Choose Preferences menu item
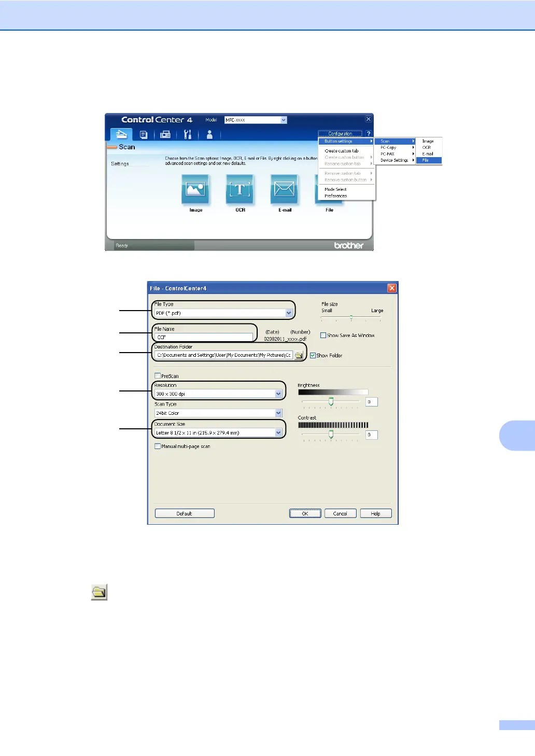This screenshot has width=535, height=756. (x=346, y=196)
